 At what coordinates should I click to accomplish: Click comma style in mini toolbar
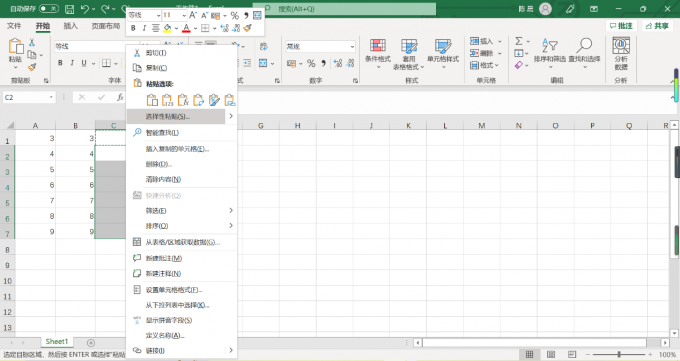(x=246, y=16)
